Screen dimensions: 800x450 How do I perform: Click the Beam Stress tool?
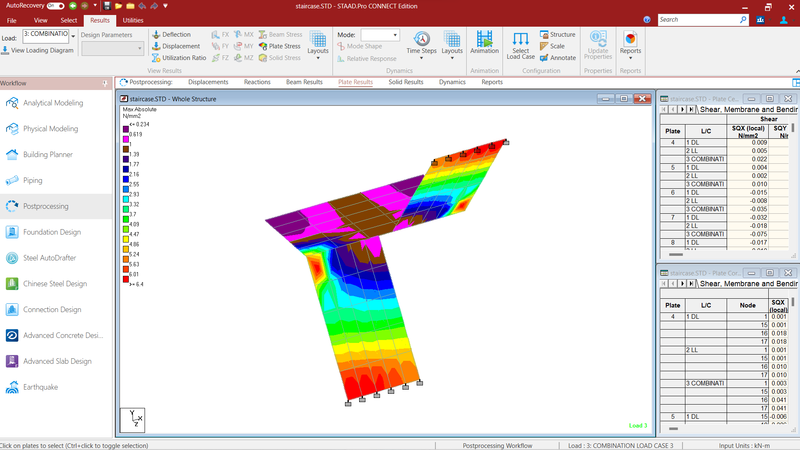click(x=281, y=34)
